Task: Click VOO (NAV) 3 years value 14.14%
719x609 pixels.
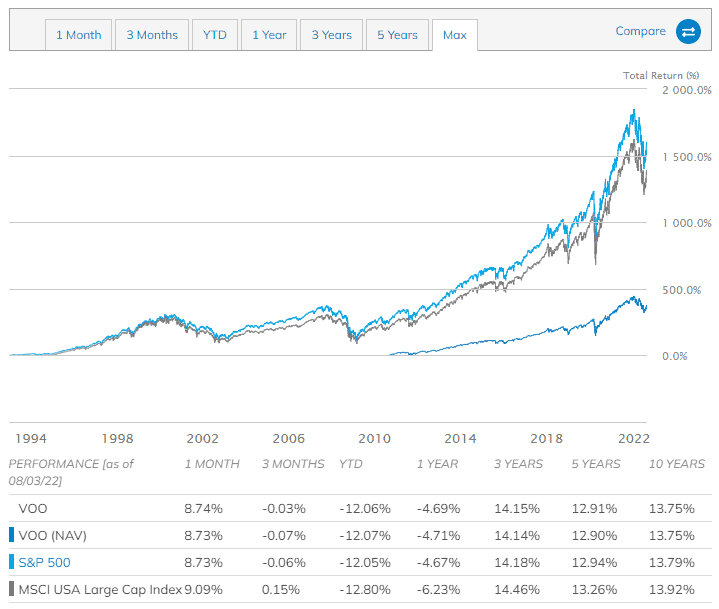Action: [517, 535]
